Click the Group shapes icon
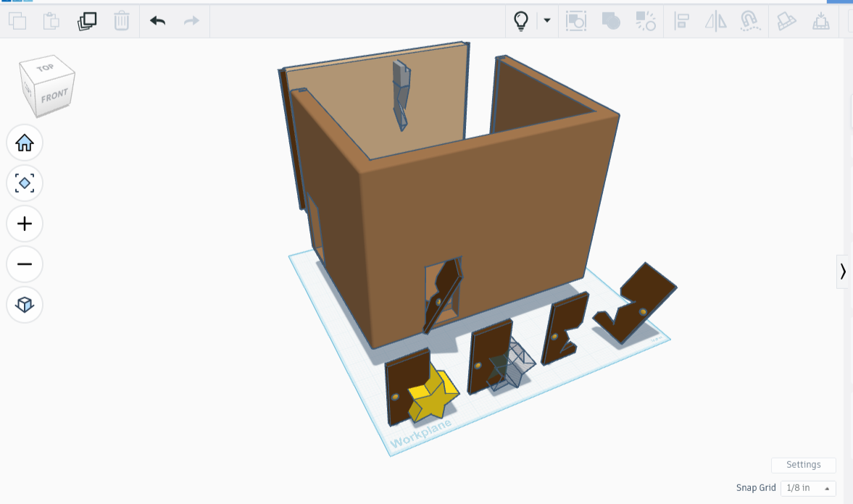Screen dimensions: 853x504 click(x=611, y=21)
